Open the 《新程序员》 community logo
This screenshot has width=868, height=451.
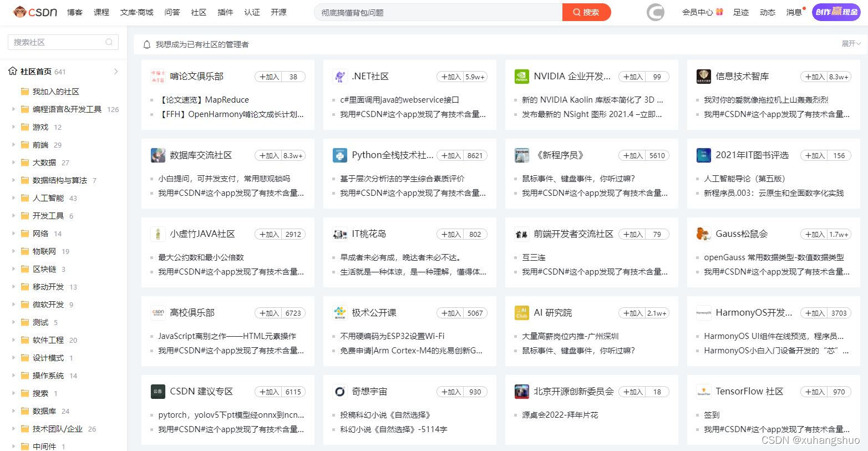[522, 155]
